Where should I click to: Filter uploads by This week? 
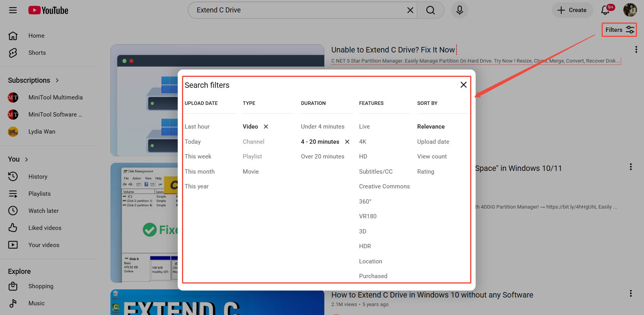pyautogui.click(x=198, y=157)
